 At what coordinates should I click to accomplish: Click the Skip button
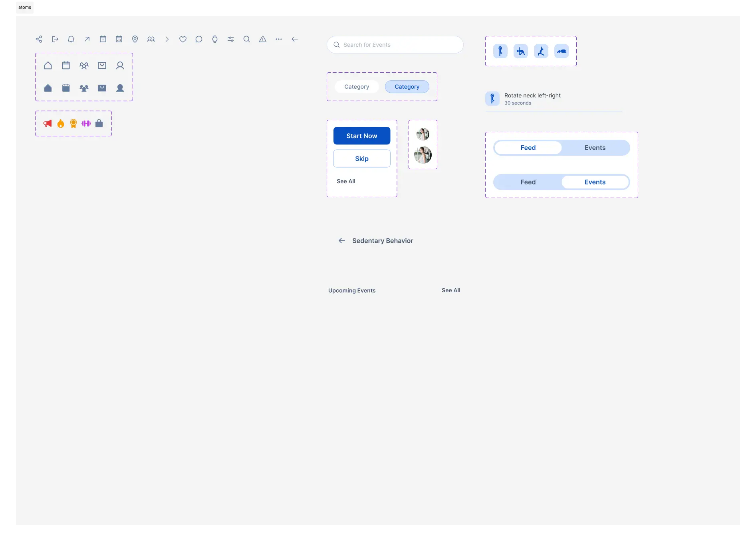(x=362, y=159)
